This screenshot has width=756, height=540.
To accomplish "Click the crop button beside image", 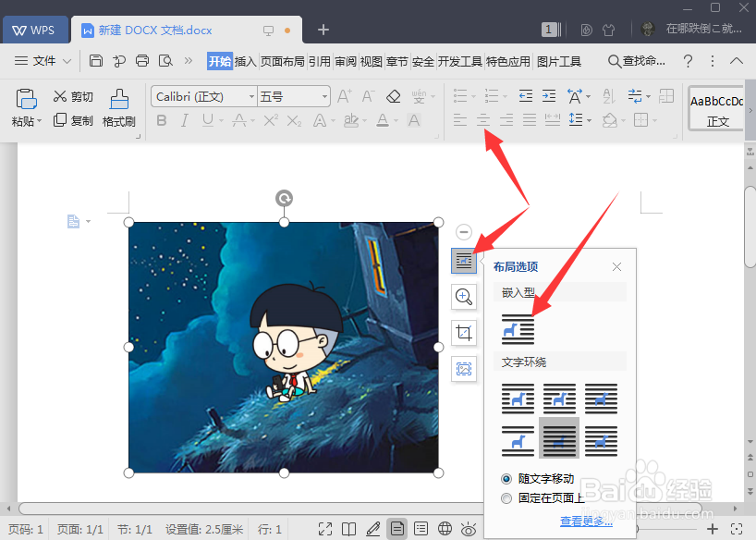I will (x=464, y=333).
